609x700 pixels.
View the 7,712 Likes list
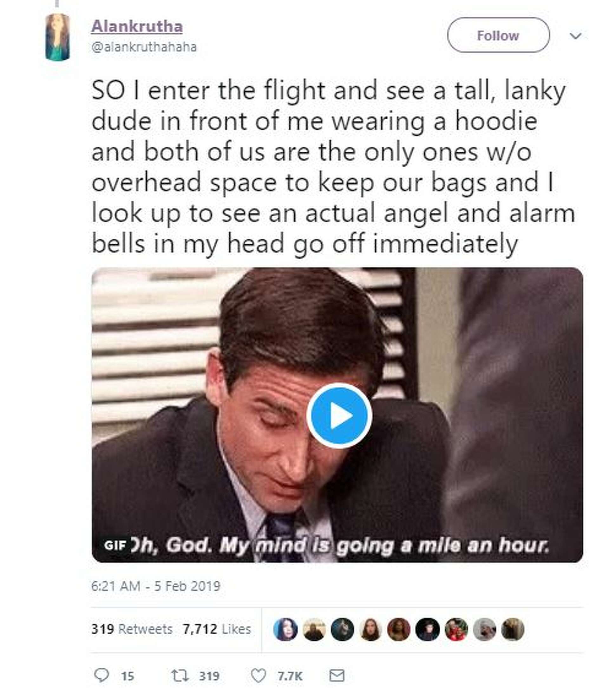pyautogui.click(x=217, y=629)
